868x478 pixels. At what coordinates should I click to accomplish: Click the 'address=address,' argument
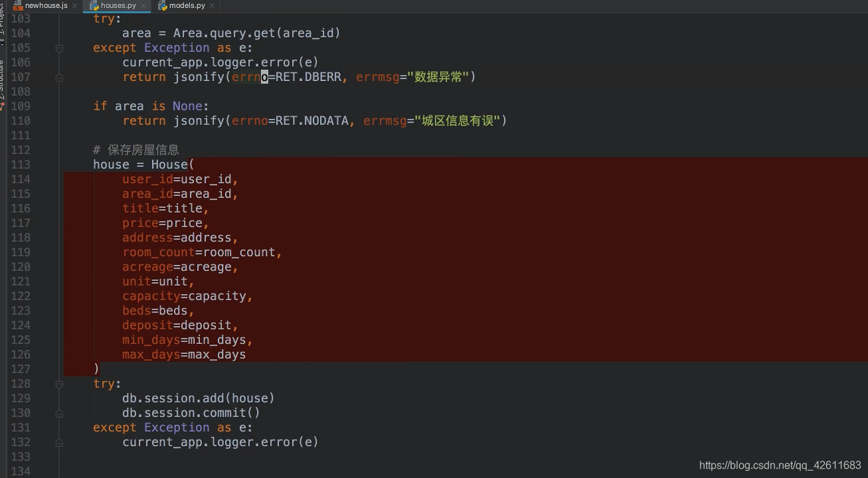click(180, 238)
